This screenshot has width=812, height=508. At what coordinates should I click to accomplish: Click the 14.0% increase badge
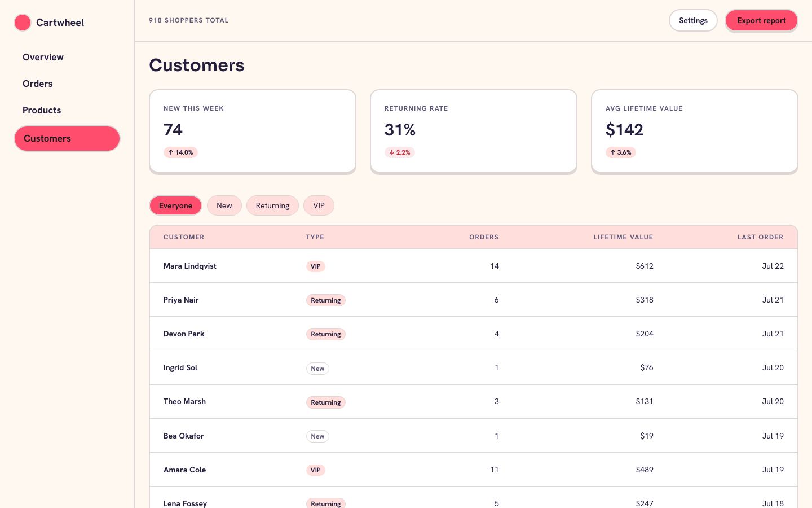click(180, 152)
